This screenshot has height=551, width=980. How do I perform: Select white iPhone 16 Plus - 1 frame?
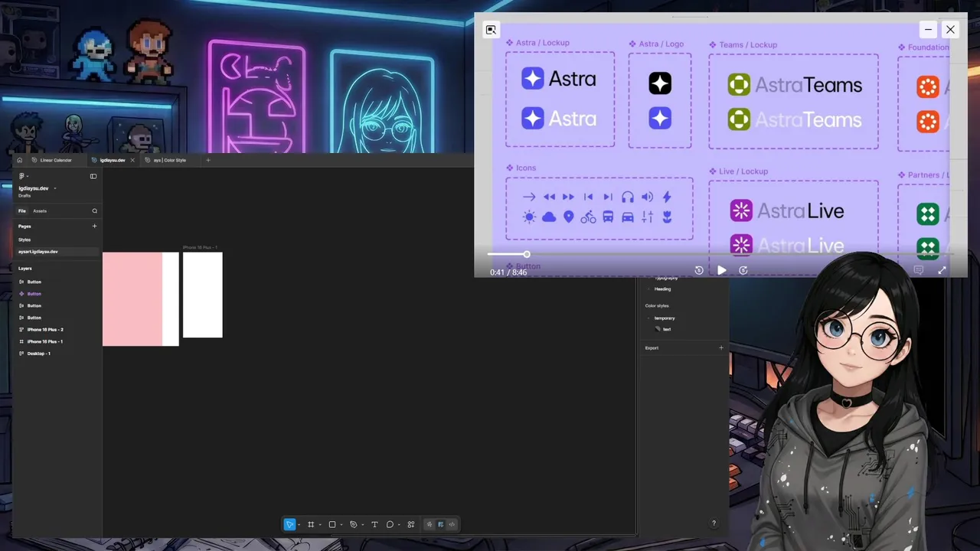(203, 295)
